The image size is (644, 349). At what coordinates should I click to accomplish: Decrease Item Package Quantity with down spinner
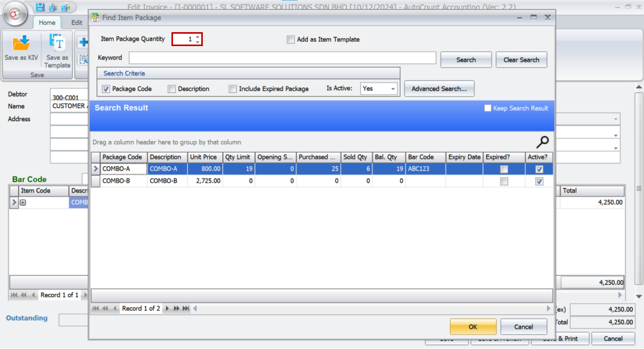(198, 41)
